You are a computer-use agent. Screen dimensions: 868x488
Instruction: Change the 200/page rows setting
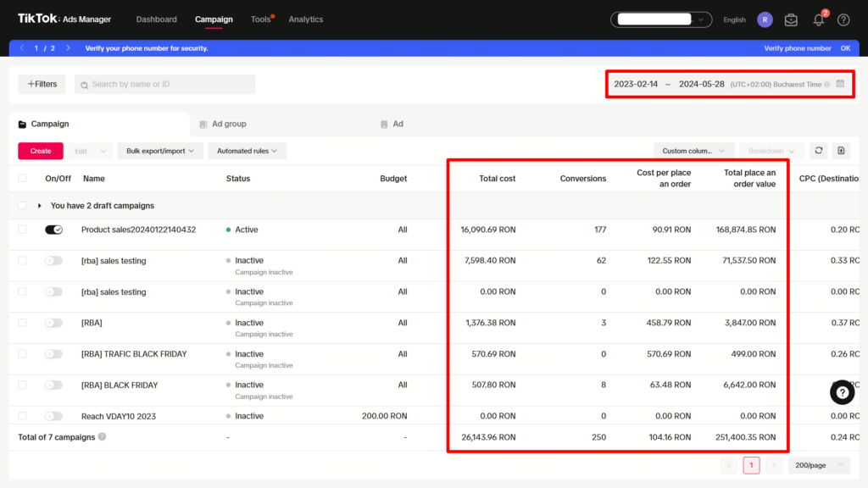pyautogui.click(x=819, y=465)
